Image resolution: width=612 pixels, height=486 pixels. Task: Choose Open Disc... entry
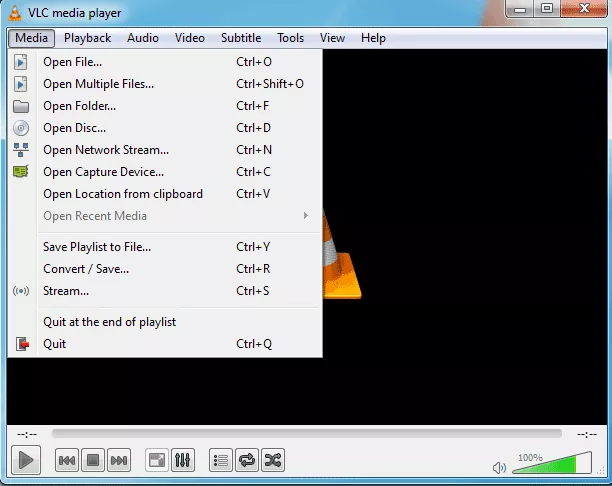[x=165, y=128]
